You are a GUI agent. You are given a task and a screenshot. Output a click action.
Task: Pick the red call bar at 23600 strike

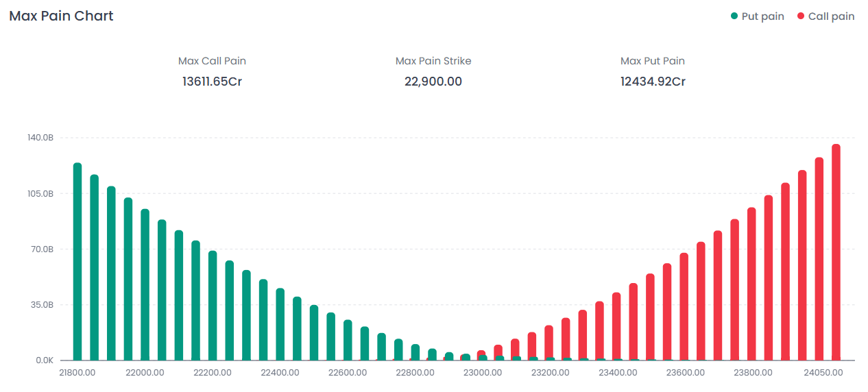(684, 306)
